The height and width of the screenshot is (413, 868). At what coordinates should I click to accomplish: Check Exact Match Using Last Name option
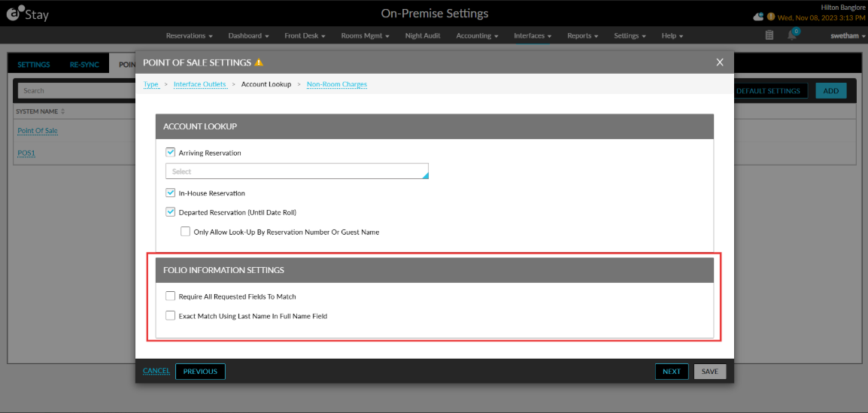tap(171, 316)
